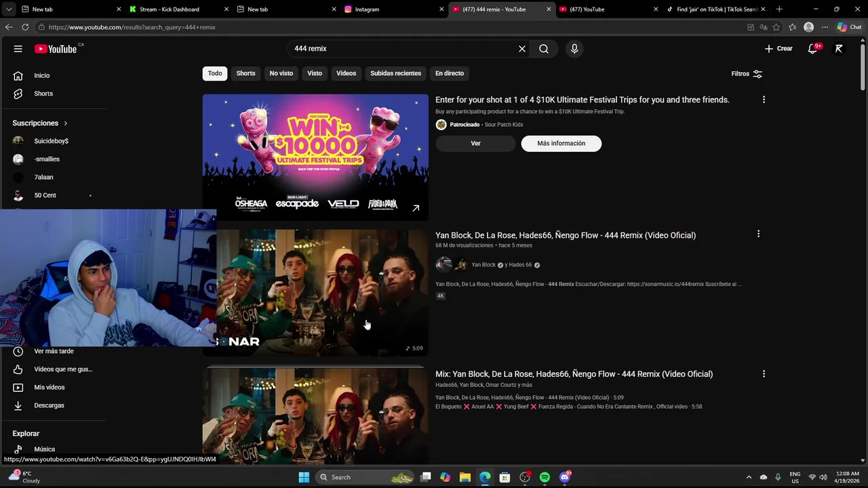Click the Más información ad button
868x488 pixels.
pyautogui.click(x=561, y=143)
